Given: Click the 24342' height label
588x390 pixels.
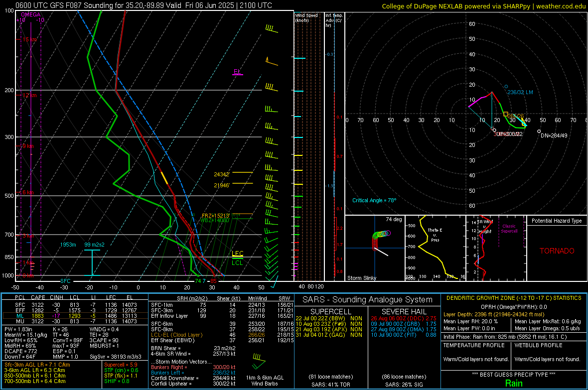Looking at the screenshot, I should coord(222,174).
